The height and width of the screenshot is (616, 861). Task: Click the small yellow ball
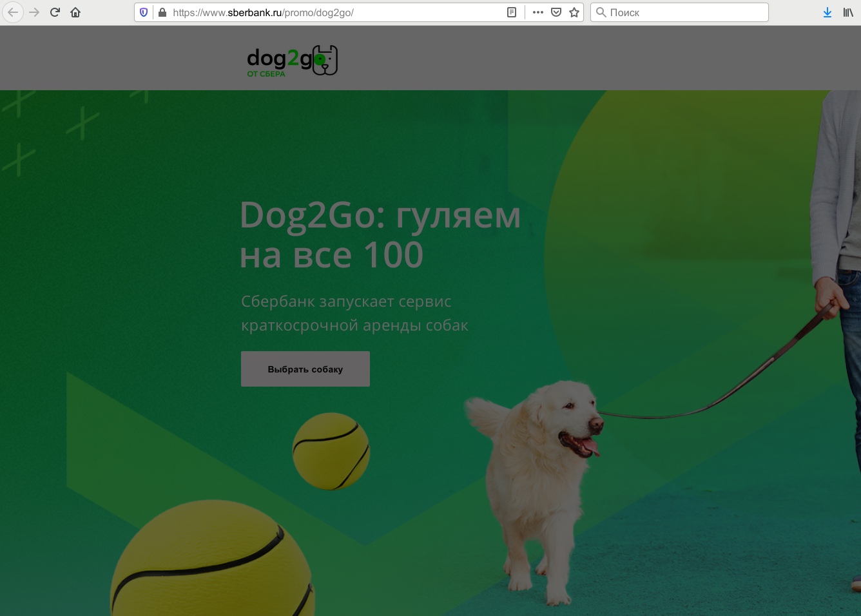331,451
